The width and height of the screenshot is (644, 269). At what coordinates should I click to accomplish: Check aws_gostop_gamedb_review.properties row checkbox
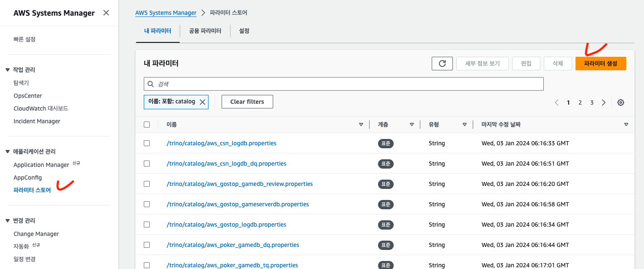147,184
